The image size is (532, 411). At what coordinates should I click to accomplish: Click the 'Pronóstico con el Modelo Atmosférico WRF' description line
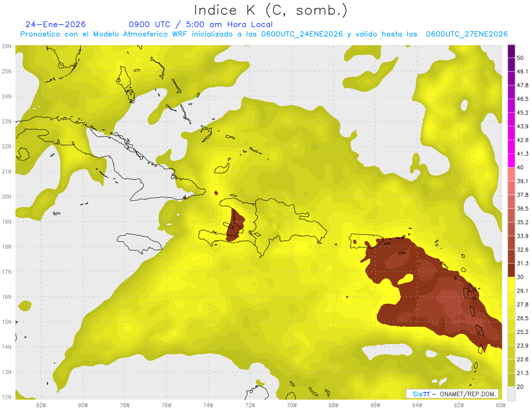[x=264, y=34]
